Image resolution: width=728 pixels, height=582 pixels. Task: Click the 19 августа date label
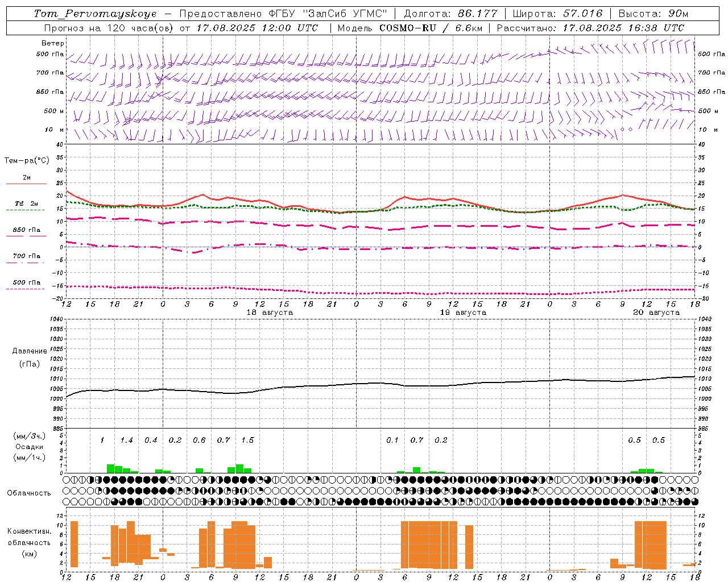(x=463, y=313)
